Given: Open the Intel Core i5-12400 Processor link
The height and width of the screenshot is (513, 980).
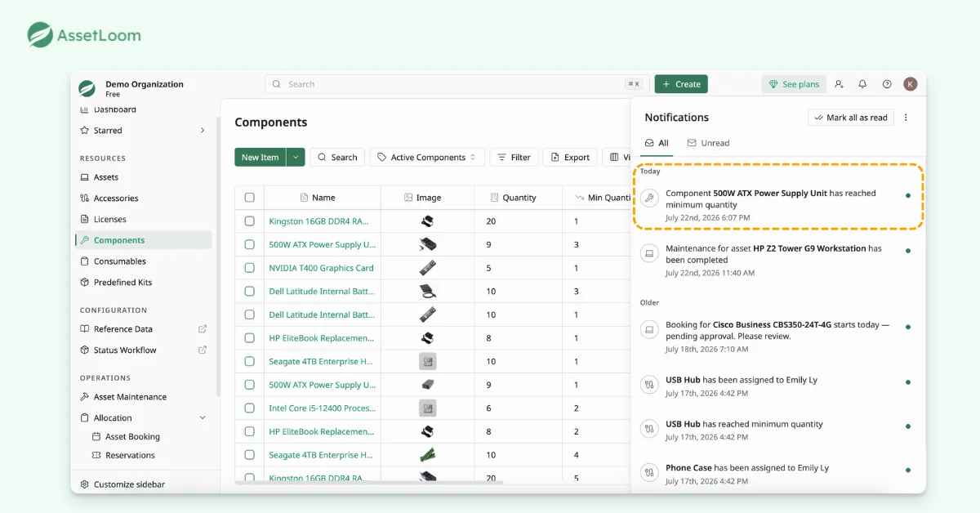Looking at the screenshot, I should click(322, 408).
